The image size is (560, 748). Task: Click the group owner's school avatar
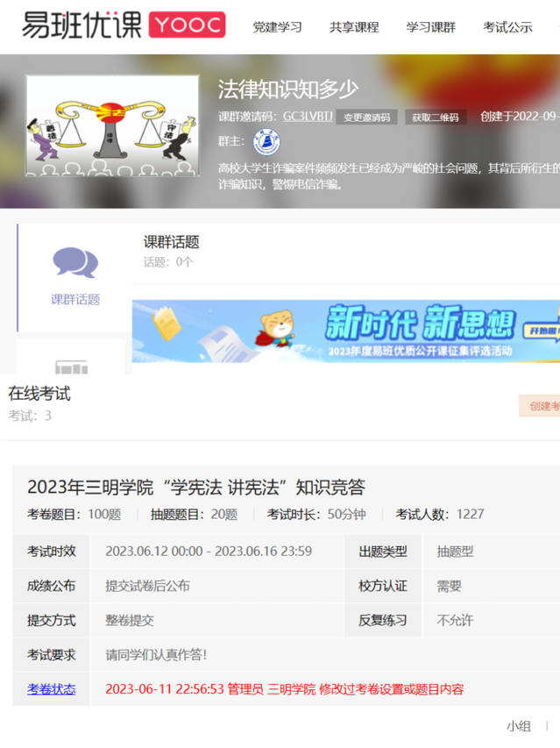point(266,143)
